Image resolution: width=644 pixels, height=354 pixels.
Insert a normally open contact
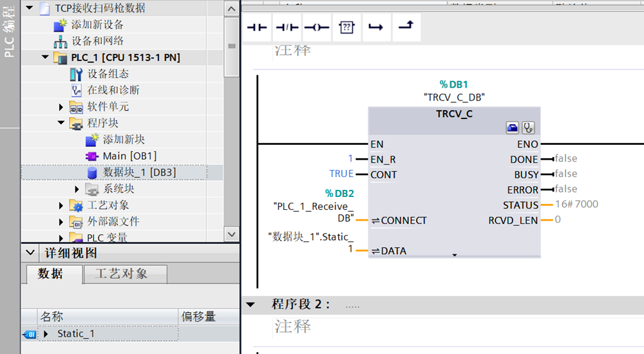click(258, 28)
